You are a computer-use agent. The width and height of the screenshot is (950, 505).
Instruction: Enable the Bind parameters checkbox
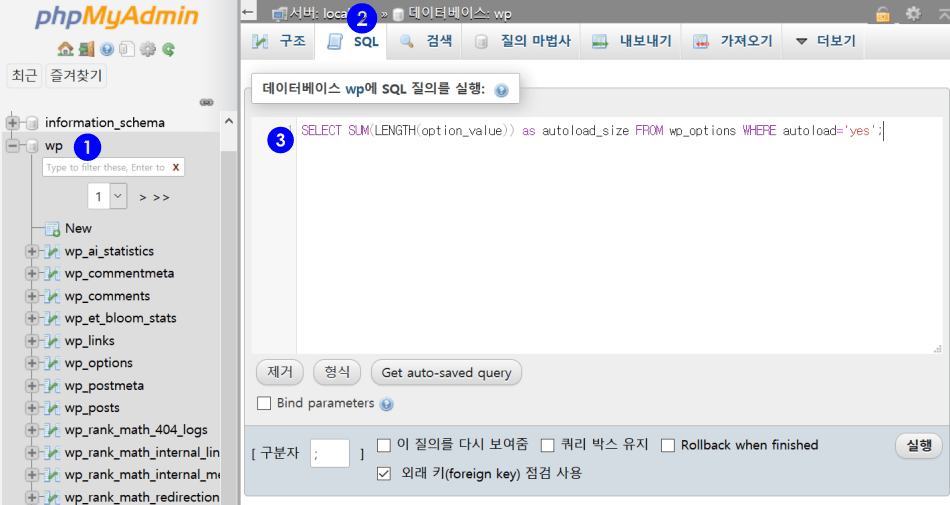point(264,404)
